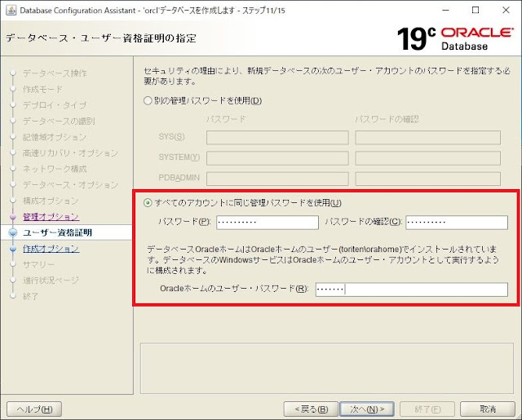Click the 高速リカバリ・オプション step
Image resolution: width=522 pixels, height=420 pixels.
(70, 153)
